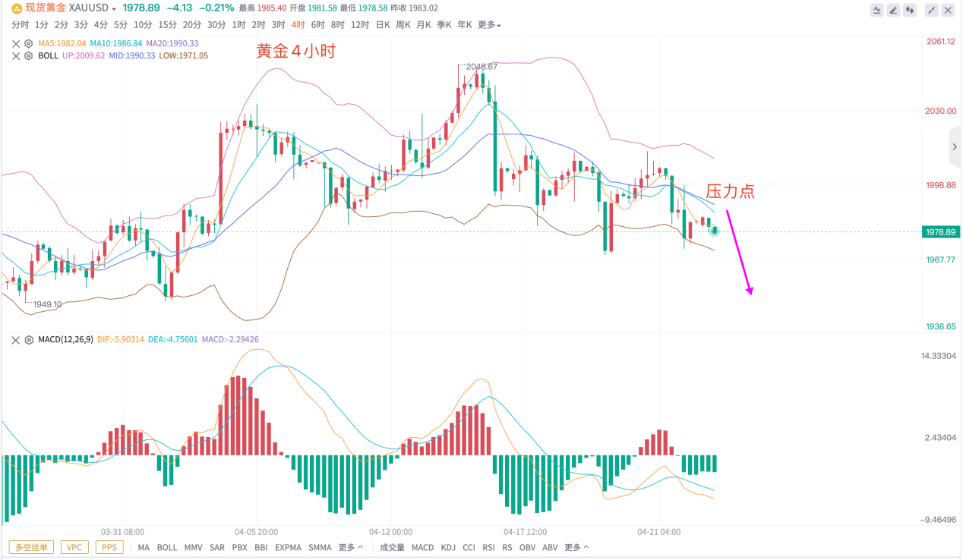Select the pencil drawing tool icon
Viewport: 963px width, 560px height.
pos(894,11)
